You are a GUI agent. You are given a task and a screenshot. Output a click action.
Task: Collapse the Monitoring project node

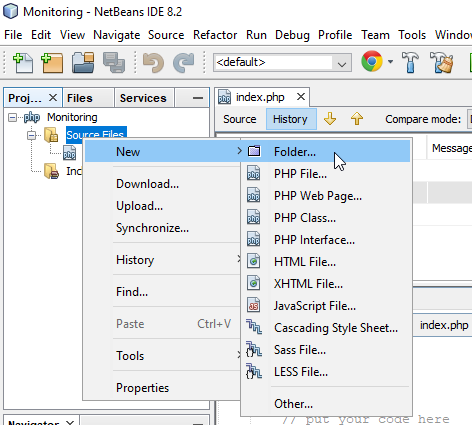[x=12, y=117]
